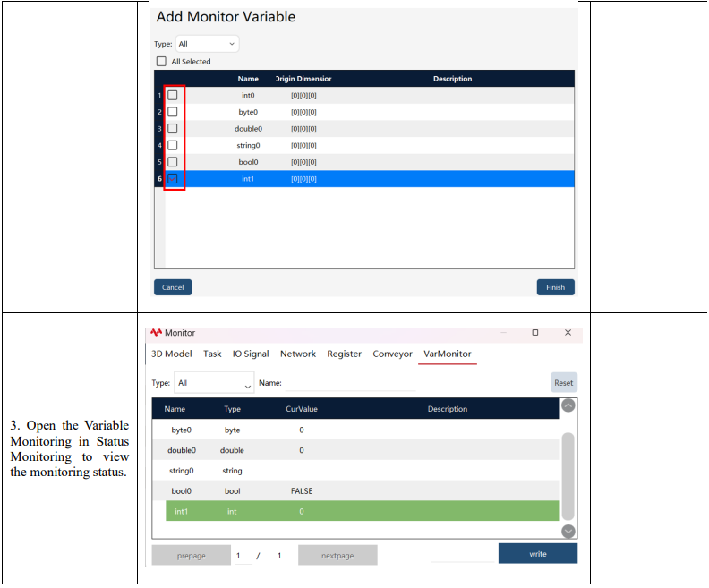Select the int0 name cell
Viewport: 709px width, 588px height.
coord(248,96)
